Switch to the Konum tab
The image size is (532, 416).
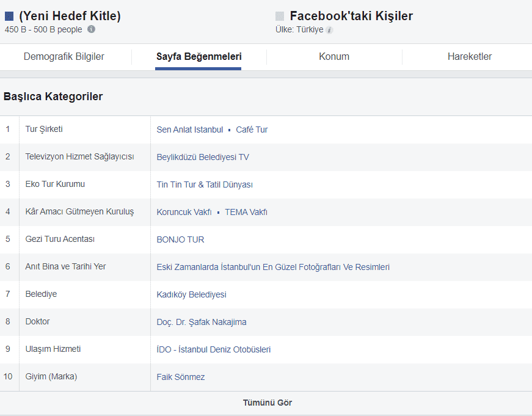pos(334,56)
